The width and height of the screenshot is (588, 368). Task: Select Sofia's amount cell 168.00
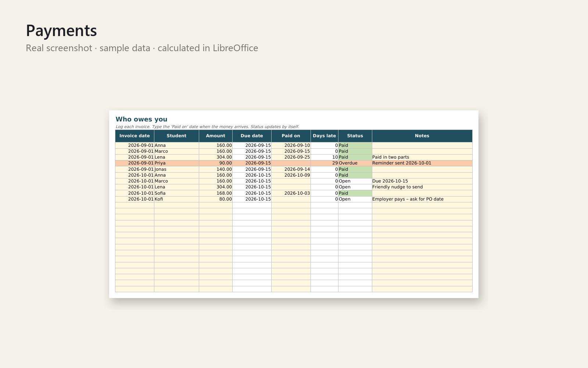pyautogui.click(x=216, y=193)
